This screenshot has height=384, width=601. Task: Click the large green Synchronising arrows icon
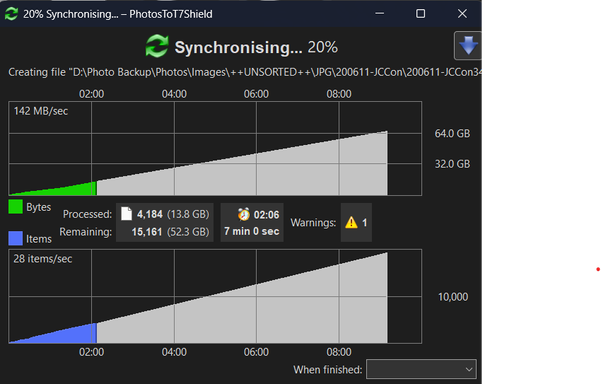[x=157, y=46]
